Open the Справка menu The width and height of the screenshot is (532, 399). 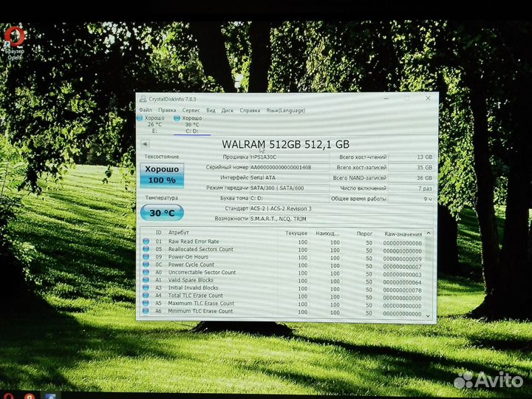click(x=250, y=110)
